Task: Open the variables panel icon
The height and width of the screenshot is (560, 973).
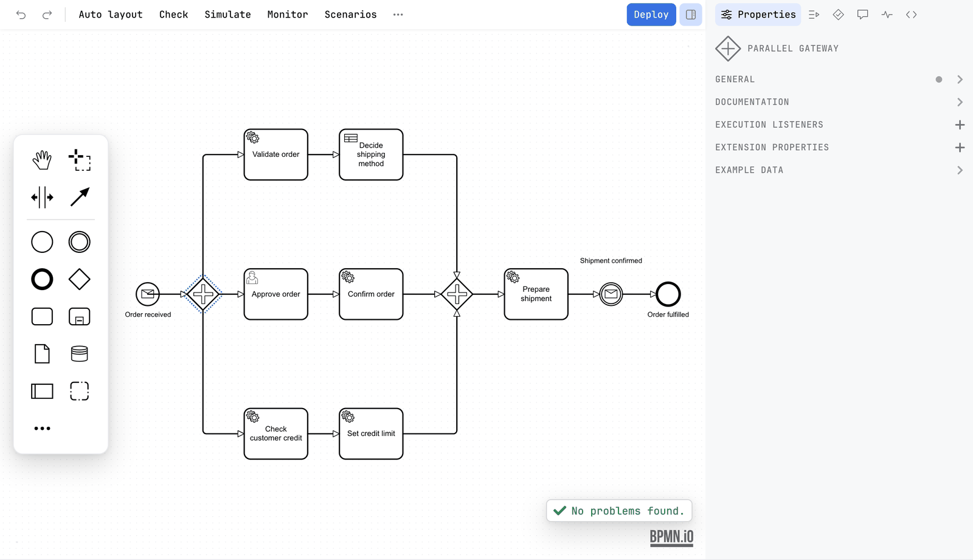Action: click(x=814, y=15)
